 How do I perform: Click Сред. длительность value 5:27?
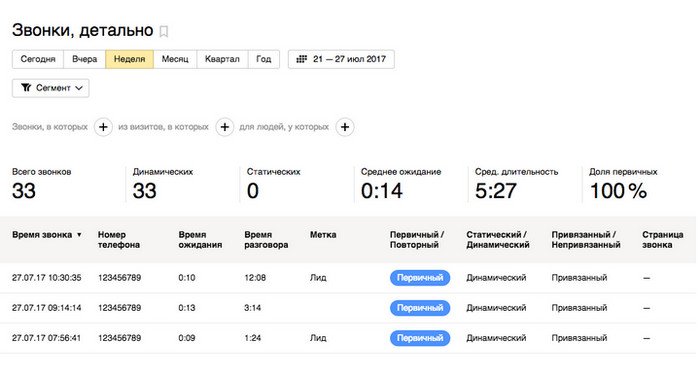tap(496, 191)
